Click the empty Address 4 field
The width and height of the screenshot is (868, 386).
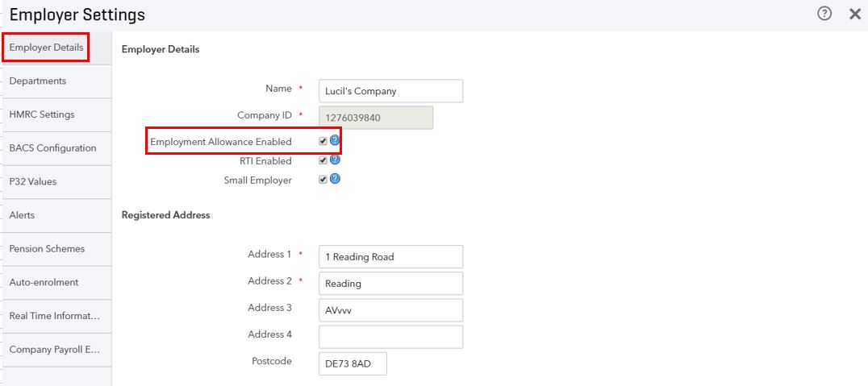[390, 337]
